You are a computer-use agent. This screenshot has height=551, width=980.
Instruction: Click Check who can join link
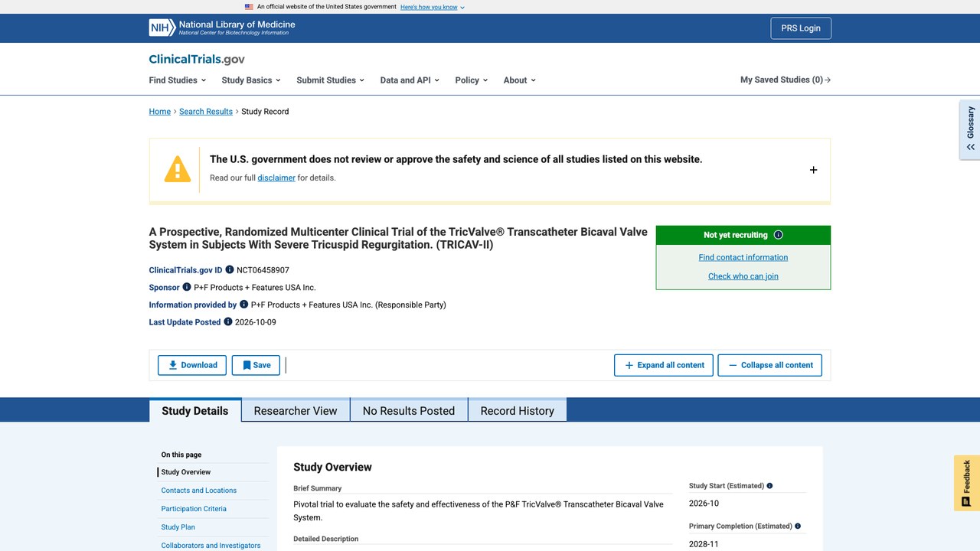point(743,276)
